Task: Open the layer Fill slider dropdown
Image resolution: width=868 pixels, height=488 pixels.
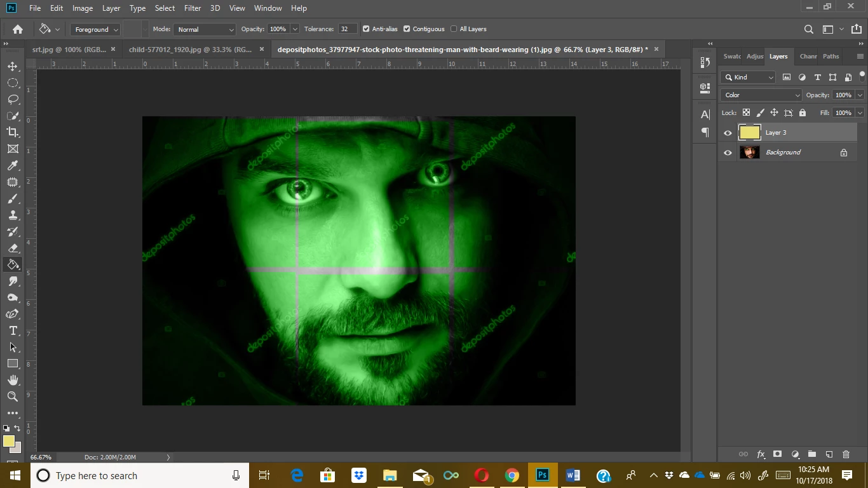Action: pos(860,112)
